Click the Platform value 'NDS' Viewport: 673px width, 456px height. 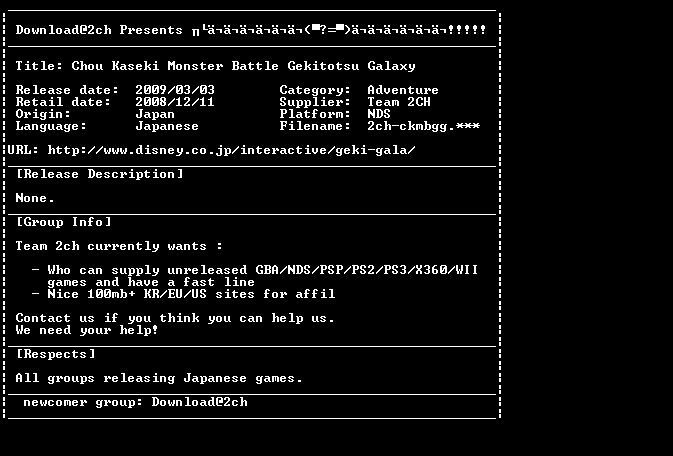click(379, 114)
